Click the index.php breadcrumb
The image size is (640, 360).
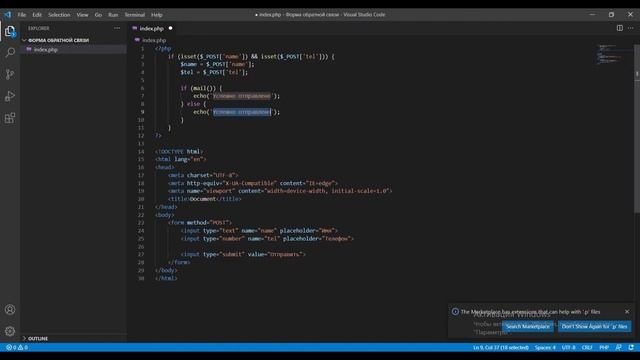154,40
